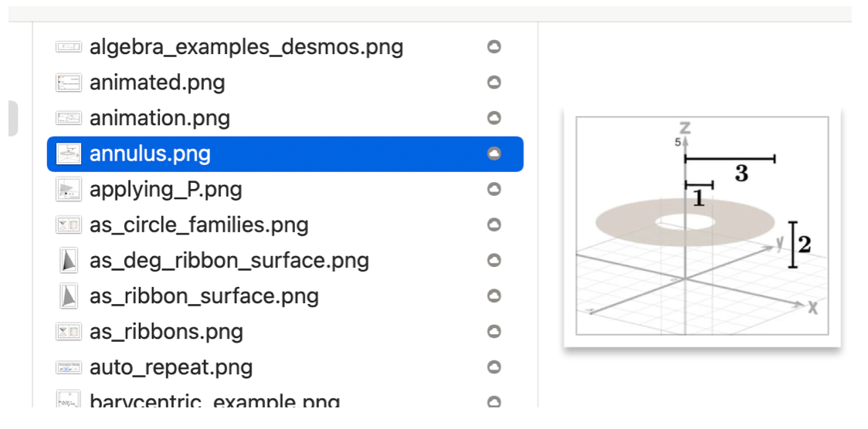Click cloud icon for as_ribbon_surface.png
Screen dimensions: 868x429
494,296
